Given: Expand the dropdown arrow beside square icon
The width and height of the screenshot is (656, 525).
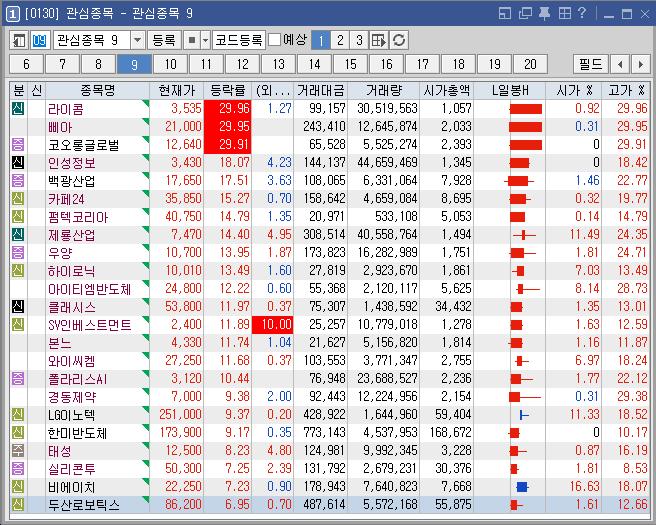Looking at the screenshot, I should [x=205, y=40].
